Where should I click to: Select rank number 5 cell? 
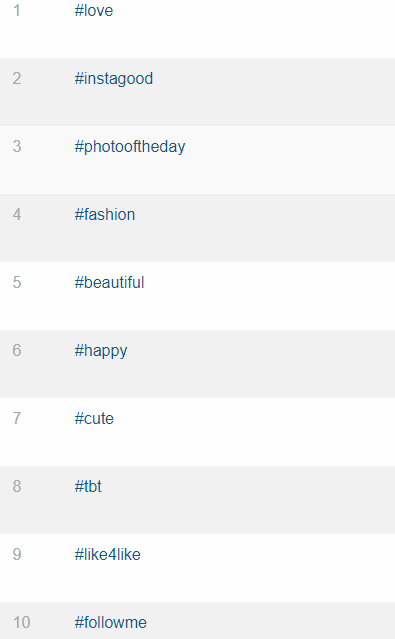tap(17, 282)
